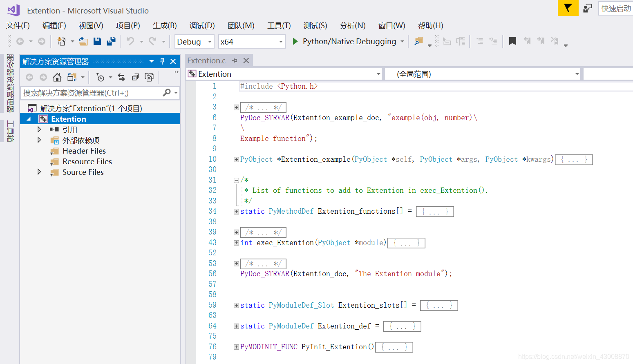This screenshot has height=364, width=633.
Task: Open the 服务器资源管理器 side tab
Action: 10,83
